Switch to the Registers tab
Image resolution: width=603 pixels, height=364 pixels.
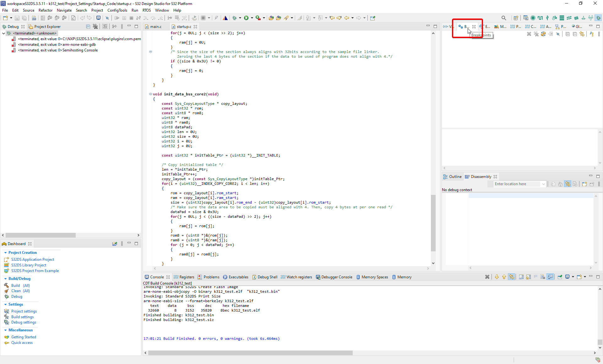tap(184, 277)
